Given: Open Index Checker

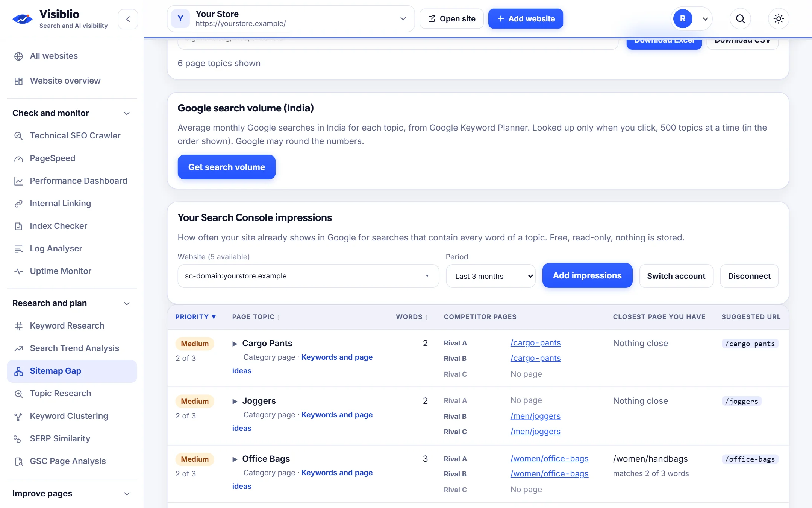Looking at the screenshot, I should click(72, 226).
